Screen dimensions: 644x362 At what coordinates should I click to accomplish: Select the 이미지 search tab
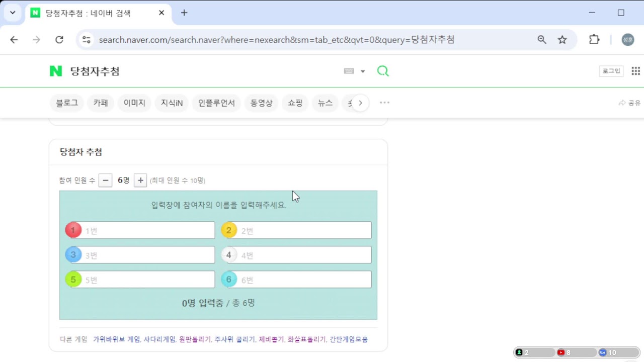[x=134, y=103]
